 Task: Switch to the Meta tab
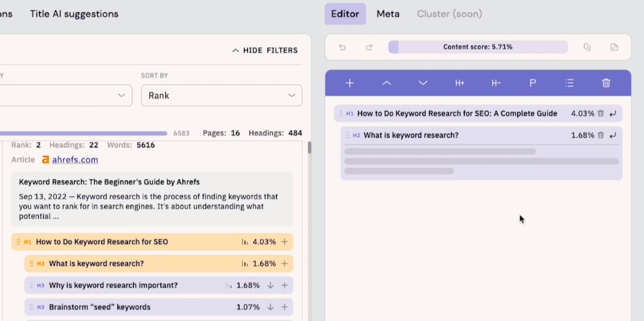point(388,14)
